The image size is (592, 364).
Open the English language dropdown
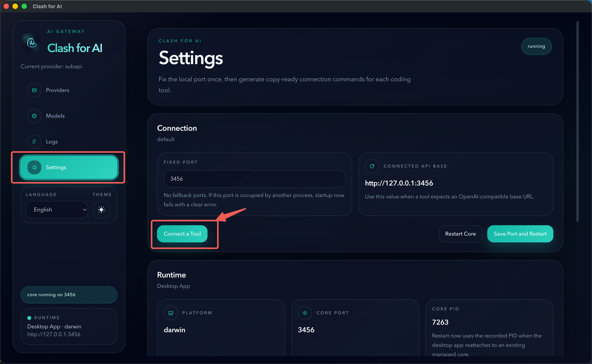pyautogui.click(x=57, y=210)
